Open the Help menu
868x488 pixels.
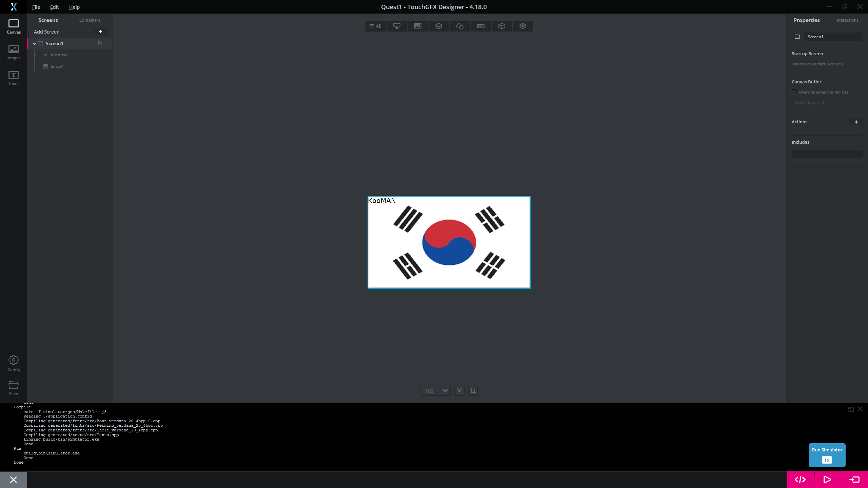click(x=74, y=7)
